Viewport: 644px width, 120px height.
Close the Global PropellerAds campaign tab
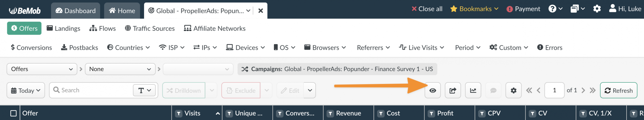(x=261, y=11)
